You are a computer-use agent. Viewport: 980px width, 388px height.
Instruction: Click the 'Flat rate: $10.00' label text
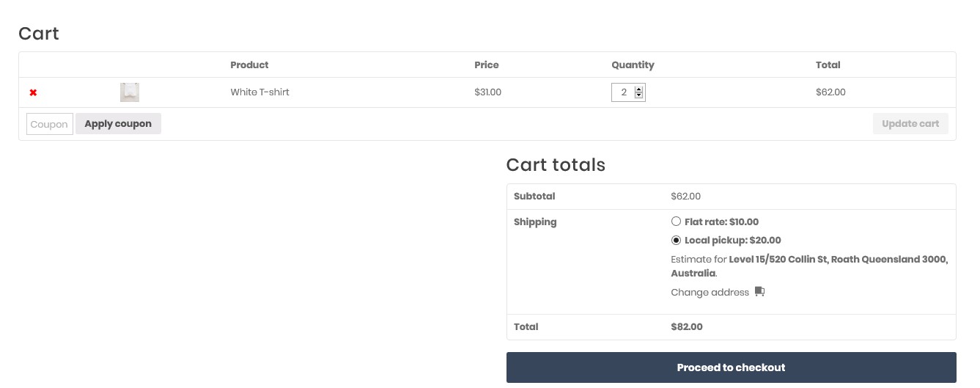point(721,222)
